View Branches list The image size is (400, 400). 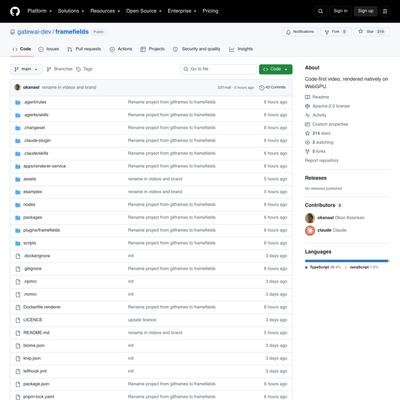point(59,69)
